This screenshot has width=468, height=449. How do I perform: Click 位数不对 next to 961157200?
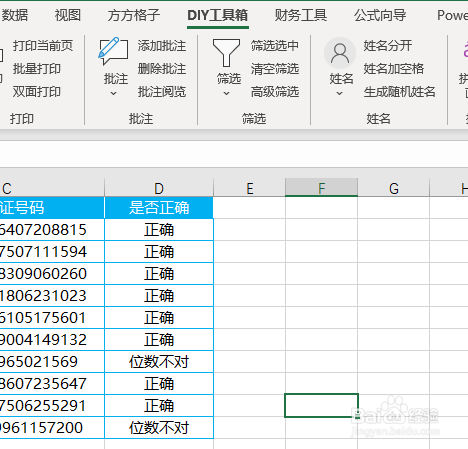(x=159, y=428)
